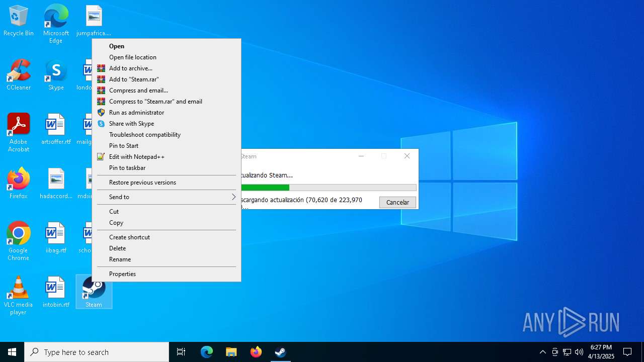This screenshot has height=362, width=644.
Task: Select the artsoffer.rtf document icon
Action: point(56,130)
